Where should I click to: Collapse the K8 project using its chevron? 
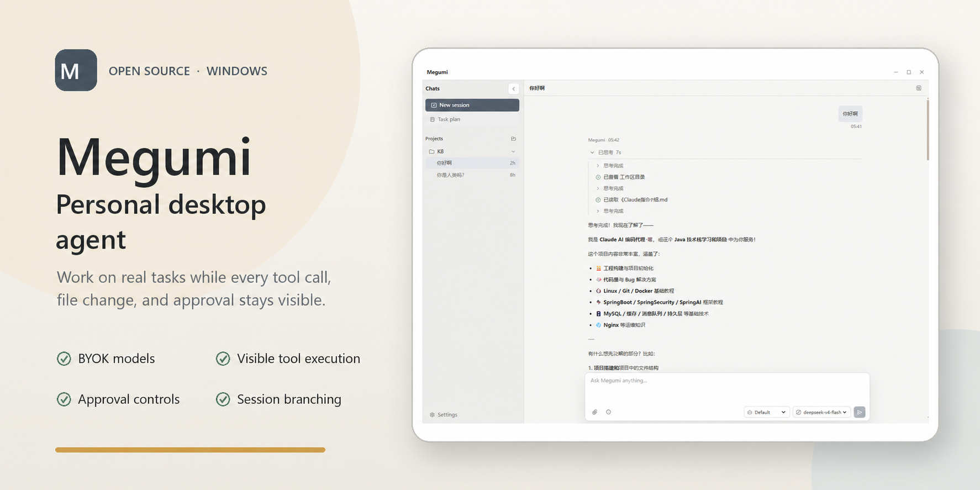coord(513,151)
